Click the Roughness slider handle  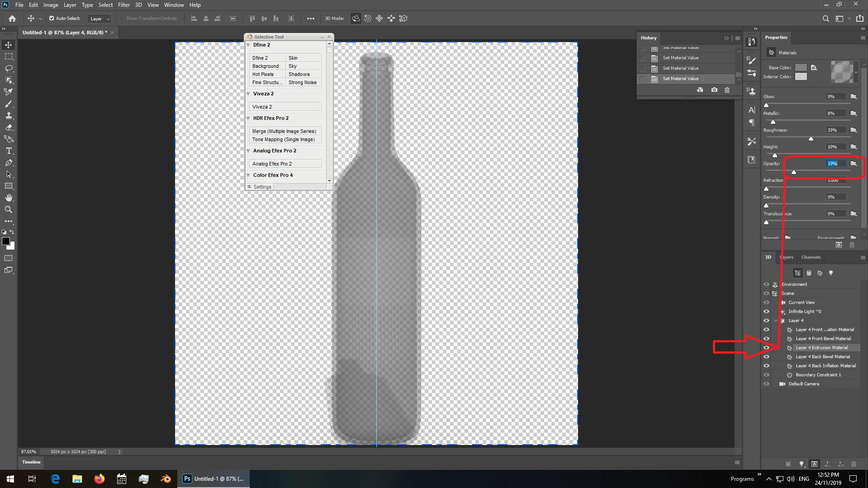pos(811,138)
